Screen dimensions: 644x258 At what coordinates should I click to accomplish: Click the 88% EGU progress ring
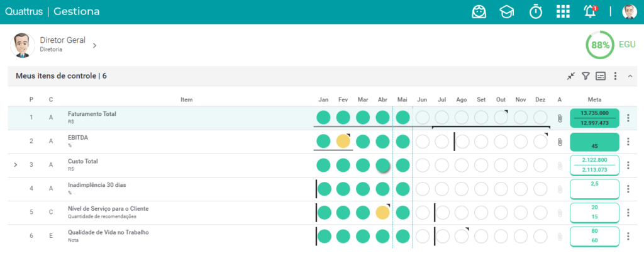point(600,45)
